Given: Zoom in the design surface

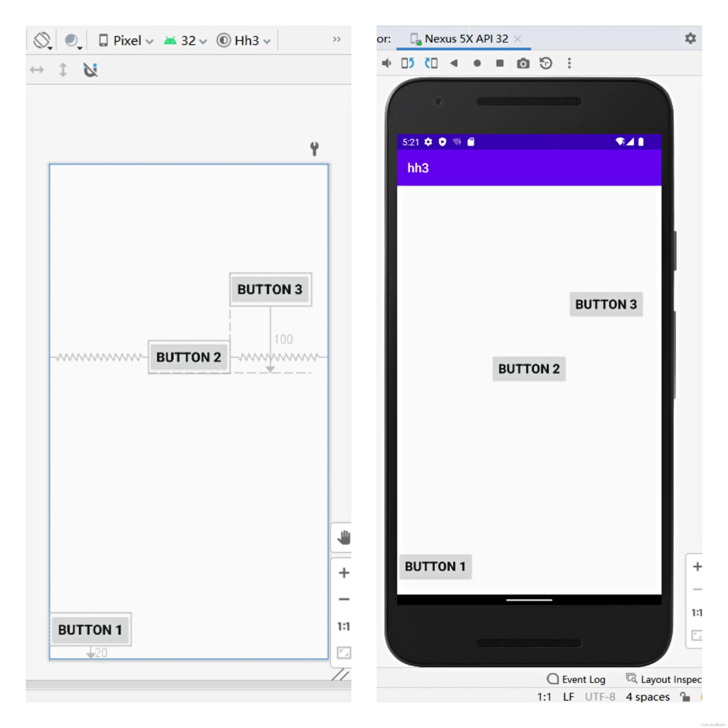Looking at the screenshot, I should point(344,573).
